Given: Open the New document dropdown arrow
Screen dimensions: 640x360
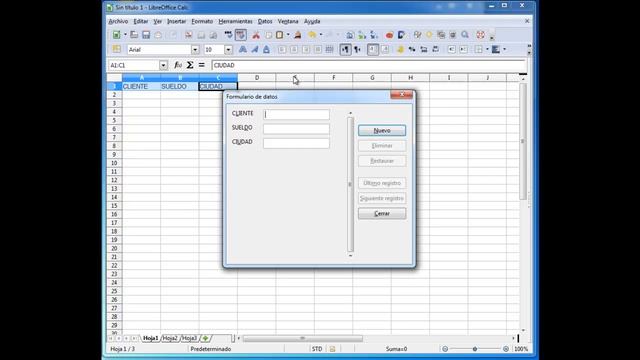Looking at the screenshot, I should coord(125,35).
